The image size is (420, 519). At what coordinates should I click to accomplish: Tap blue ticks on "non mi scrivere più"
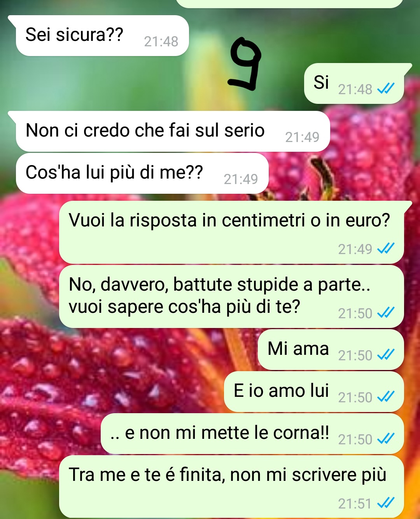[386, 503]
